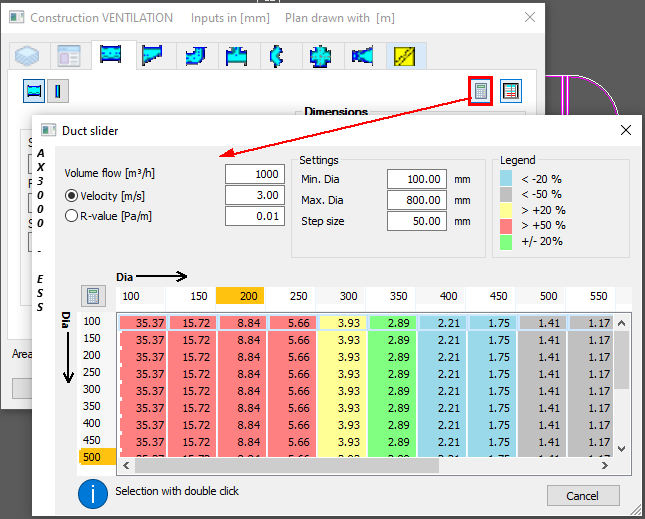This screenshot has height=519, width=645.
Task: Select the vertical duct orientation icon
Action: tap(59, 91)
